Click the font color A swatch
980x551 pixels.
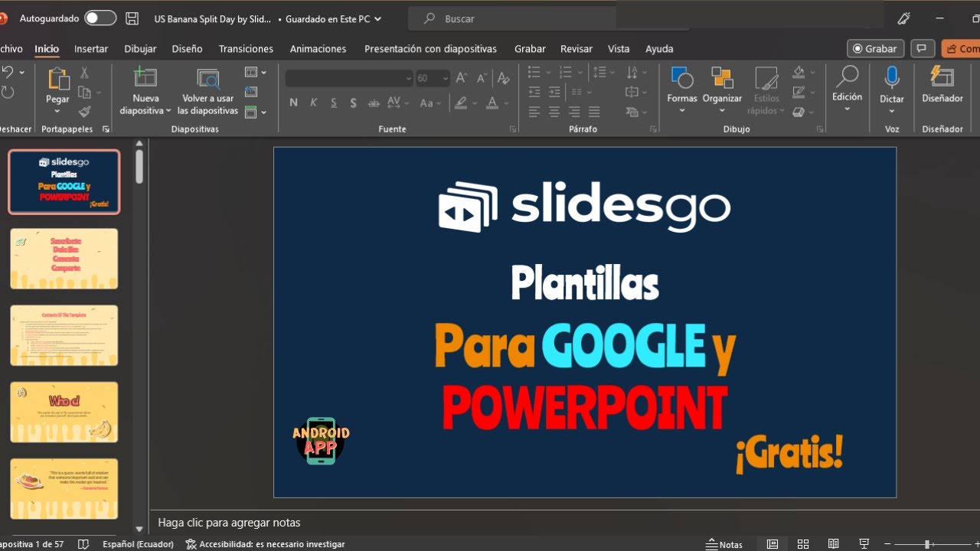point(494,103)
